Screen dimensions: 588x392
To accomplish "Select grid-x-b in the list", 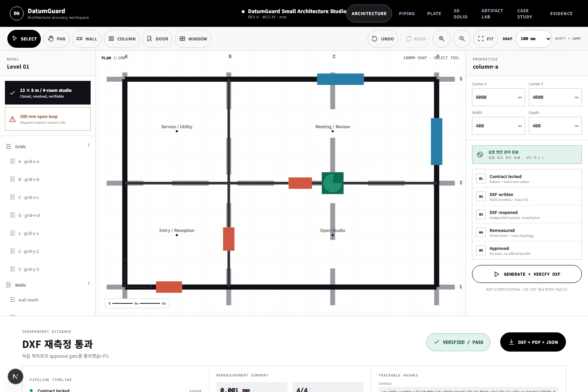I will point(48,179).
